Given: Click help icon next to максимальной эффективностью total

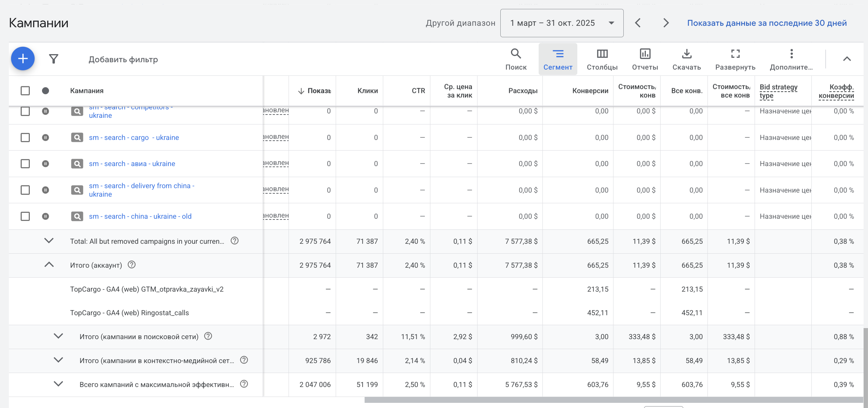Looking at the screenshot, I should point(244,384).
